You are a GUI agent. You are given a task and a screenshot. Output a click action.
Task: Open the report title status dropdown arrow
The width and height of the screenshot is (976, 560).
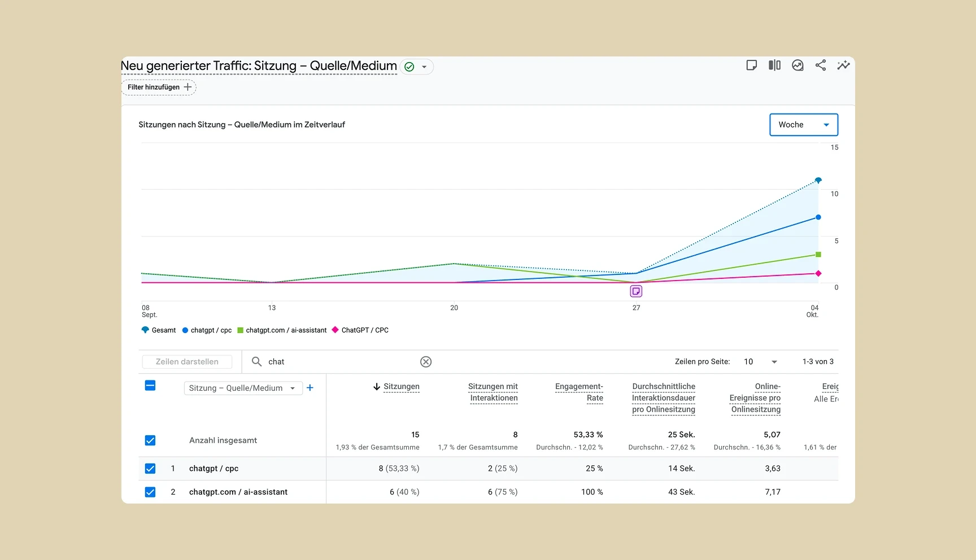pos(424,67)
